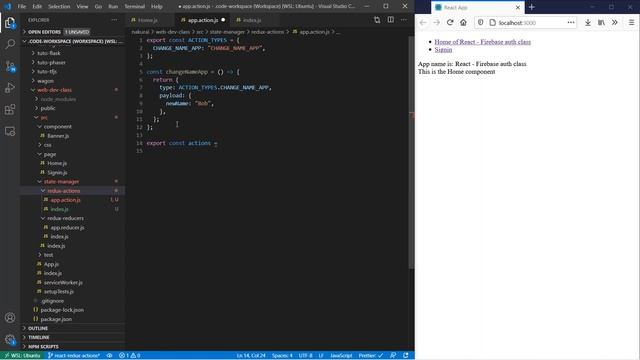Click the git branch indicator in the status bar
The width and height of the screenshot is (640, 360).
(x=74, y=356)
